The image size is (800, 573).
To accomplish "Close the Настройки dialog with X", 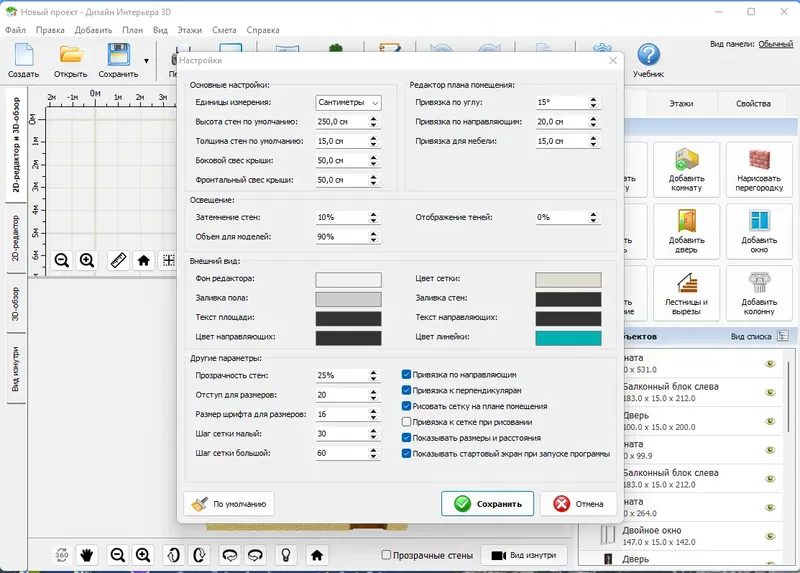I will click(613, 60).
